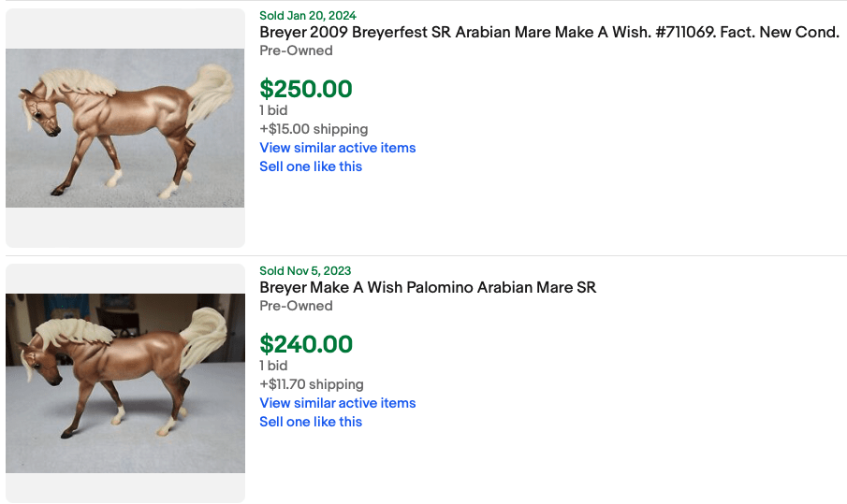This screenshot has height=504, width=847.
Task: Click Sell one like this under $250 listing
Action: click(x=310, y=166)
